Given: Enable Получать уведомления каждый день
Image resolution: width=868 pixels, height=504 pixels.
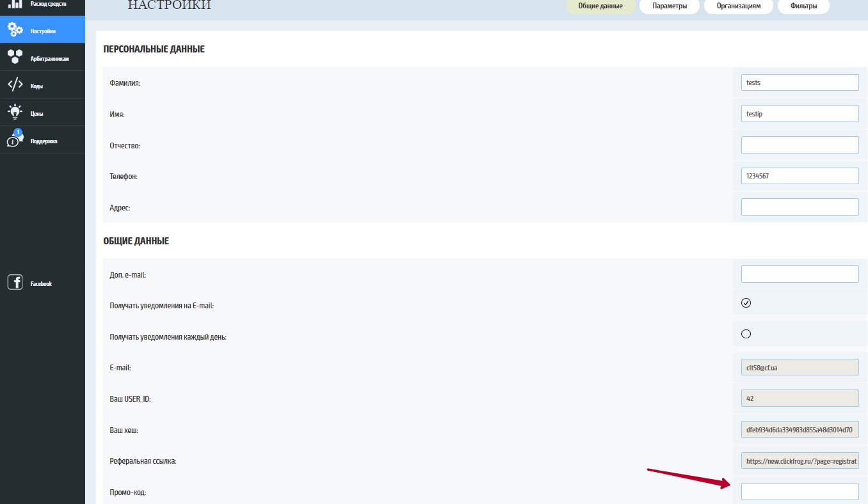Looking at the screenshot, I should point(746,334).
